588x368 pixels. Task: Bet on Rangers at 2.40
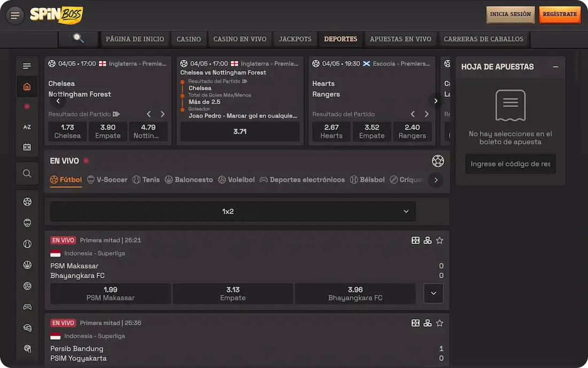(x=412, y=132)
